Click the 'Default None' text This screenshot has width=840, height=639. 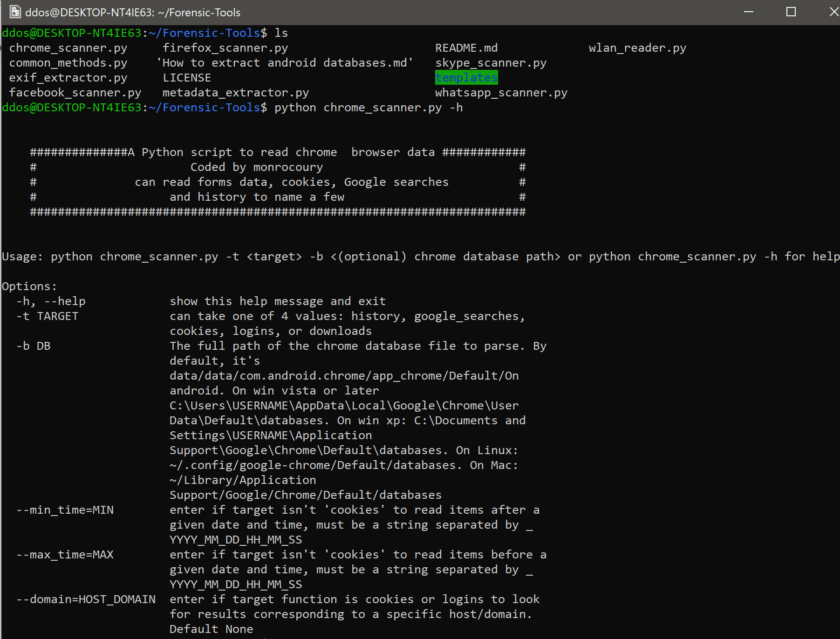212,629
